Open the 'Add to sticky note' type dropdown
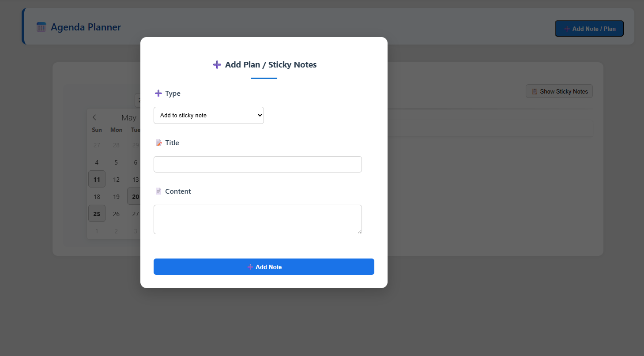This screenshot has height=356, width=644. click(x=209, y=115)
